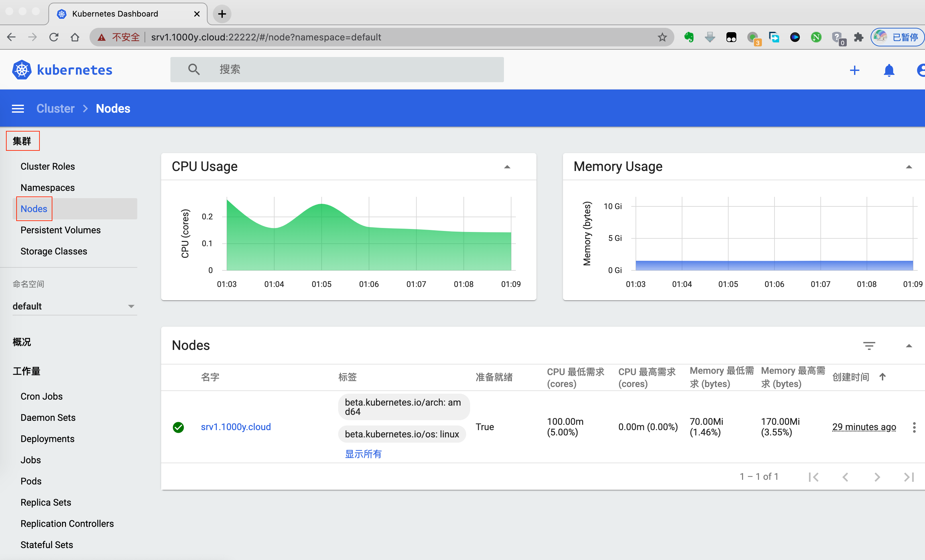Screen dimensions: 925x560
Task: Open Stateful Sets in sidebar
Action: 47,545
